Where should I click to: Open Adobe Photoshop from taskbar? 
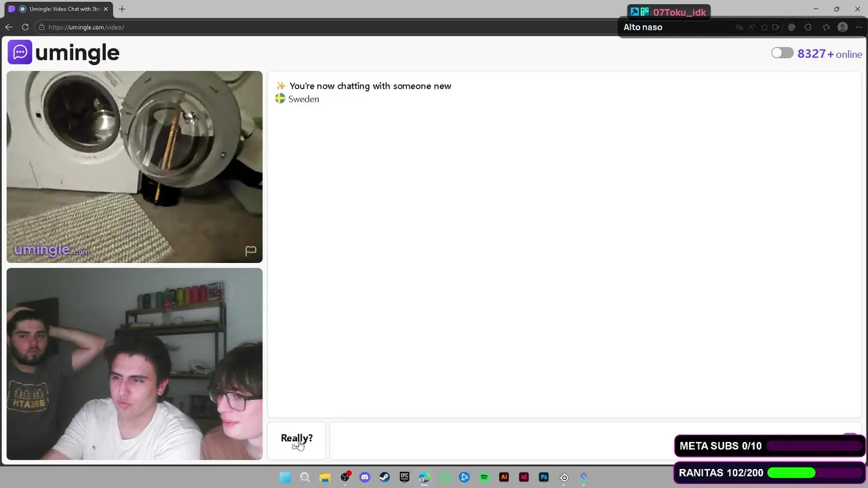pyautogui.click(x=544, y=477)
